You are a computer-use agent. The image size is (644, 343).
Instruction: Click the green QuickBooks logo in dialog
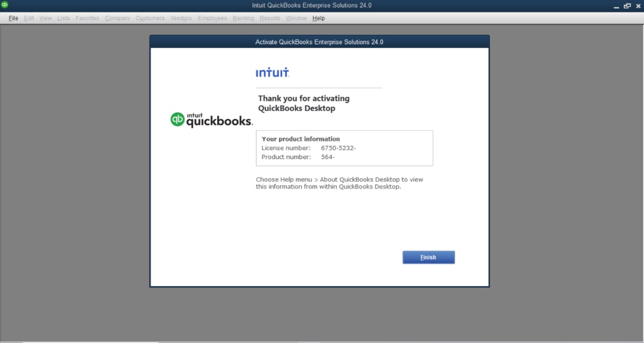coord(178,119)
